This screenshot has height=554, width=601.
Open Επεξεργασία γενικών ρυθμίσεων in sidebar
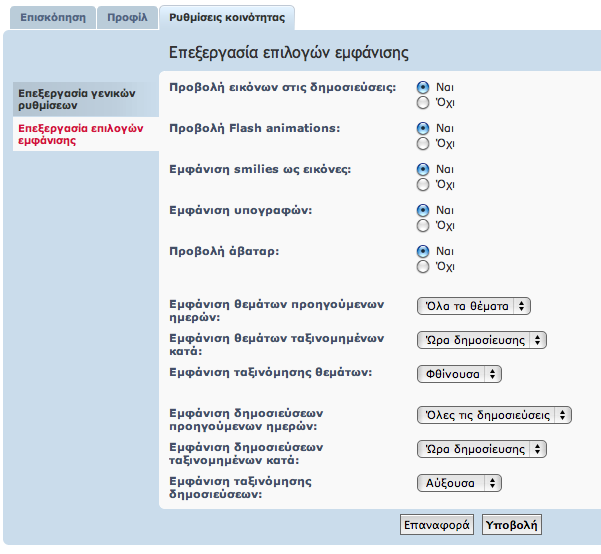80,98
